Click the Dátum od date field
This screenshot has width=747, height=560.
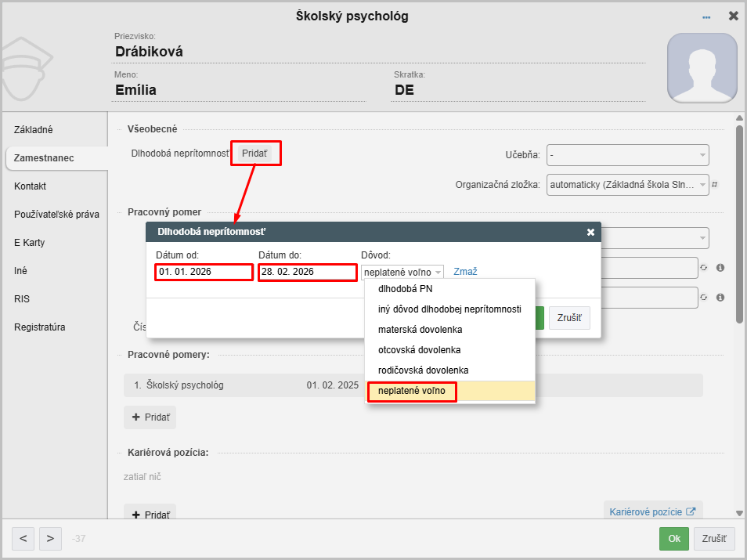coord(204,272)
